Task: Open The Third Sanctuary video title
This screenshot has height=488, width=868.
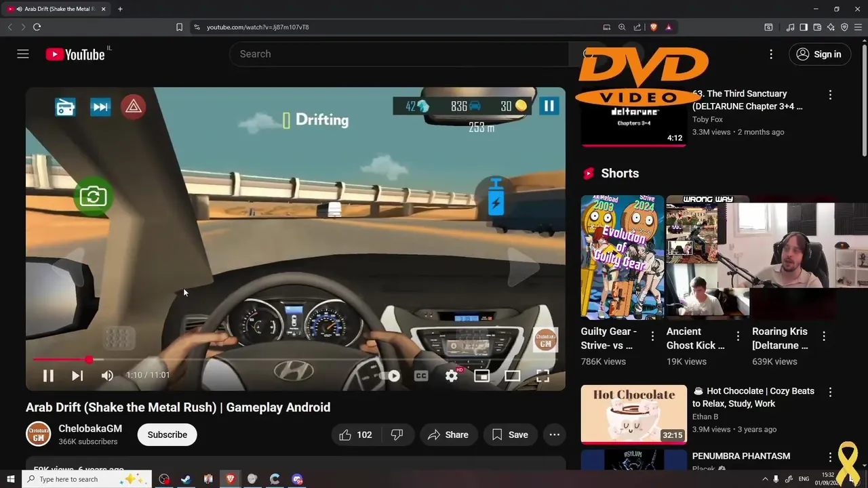Action: 747,100
